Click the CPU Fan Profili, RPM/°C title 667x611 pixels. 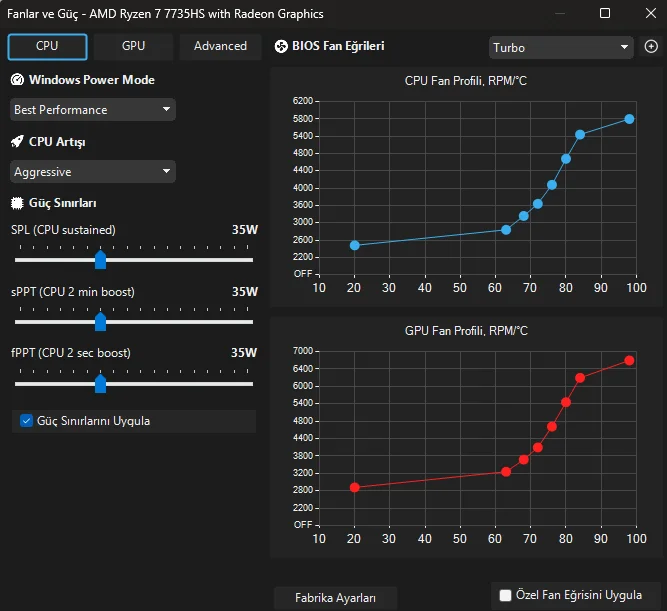(466, 81)
